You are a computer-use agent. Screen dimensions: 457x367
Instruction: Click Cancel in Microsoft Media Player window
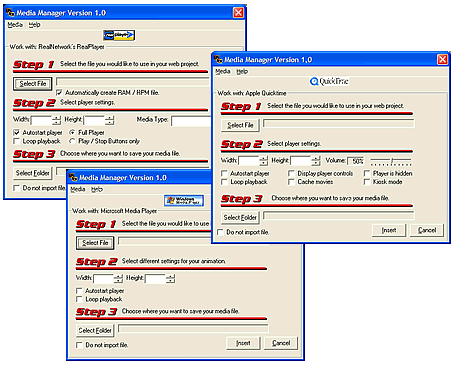pyautogui.click(x=281, y=343)
